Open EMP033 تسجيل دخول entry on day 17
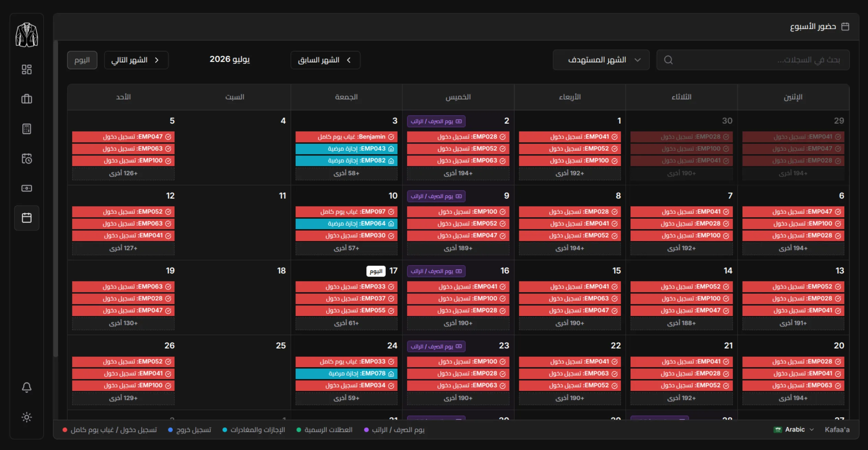This screenshot has width=868, height=450. point(346,287)
